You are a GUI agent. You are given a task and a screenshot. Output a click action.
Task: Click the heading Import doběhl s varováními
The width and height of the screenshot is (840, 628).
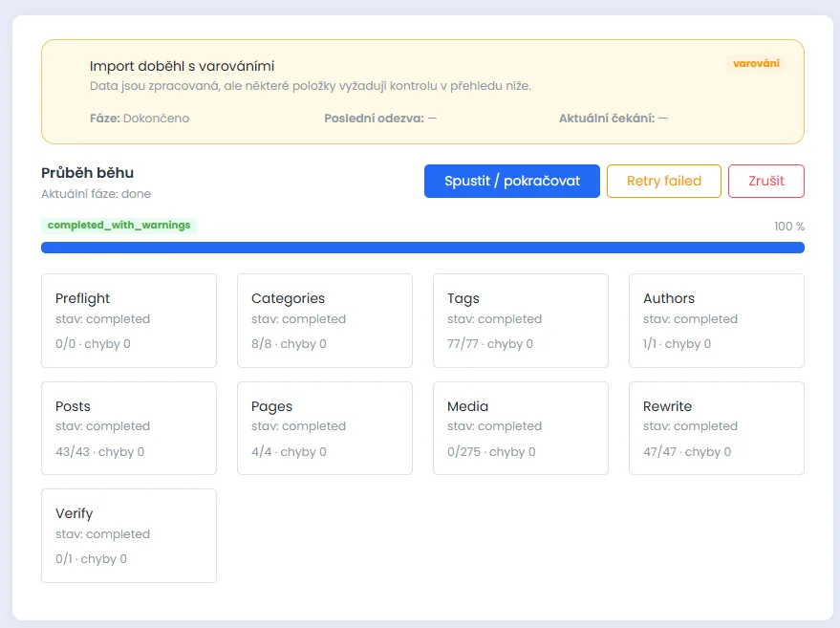[182, 66]
